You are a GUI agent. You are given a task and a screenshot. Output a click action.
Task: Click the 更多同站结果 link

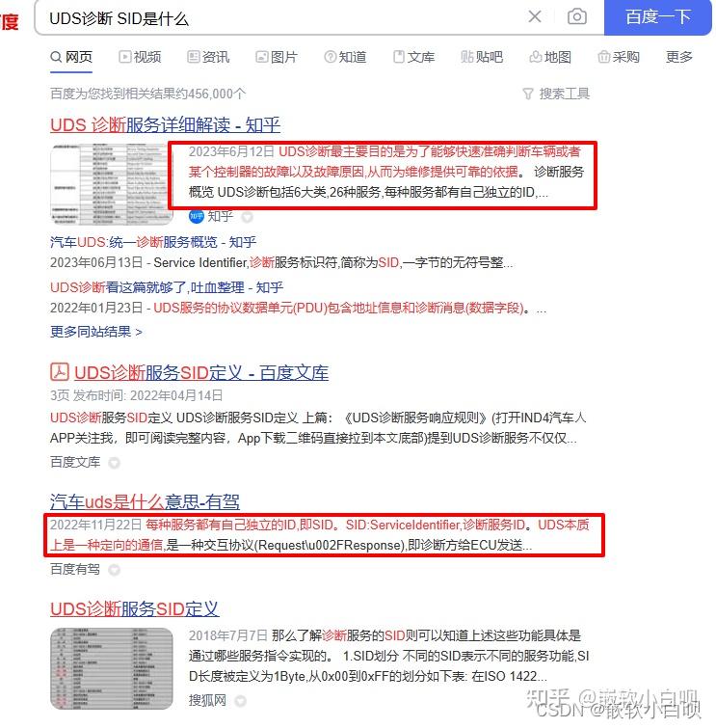tap(96, 332)
